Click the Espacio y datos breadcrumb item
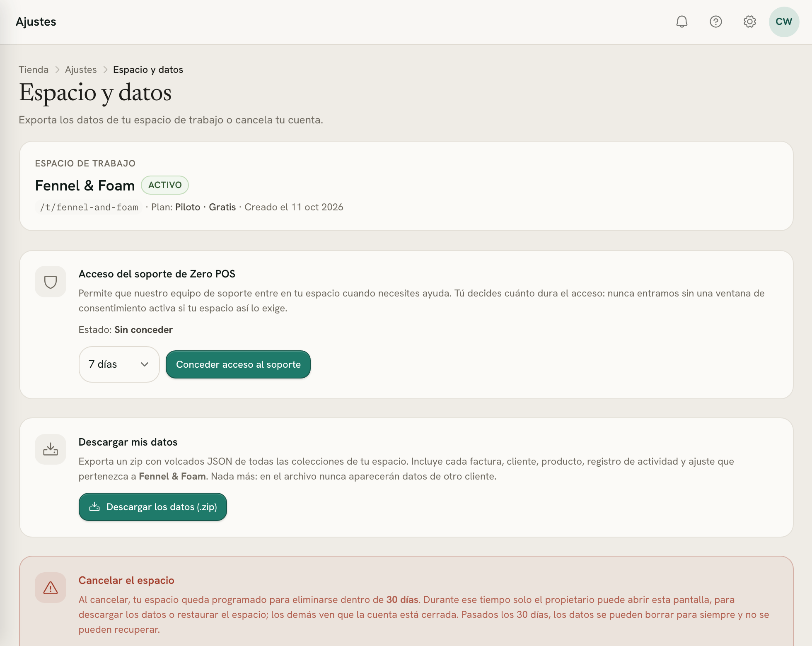Image resolution: width=812 pixels, height=646 pixels. click(x=148, y=70)
